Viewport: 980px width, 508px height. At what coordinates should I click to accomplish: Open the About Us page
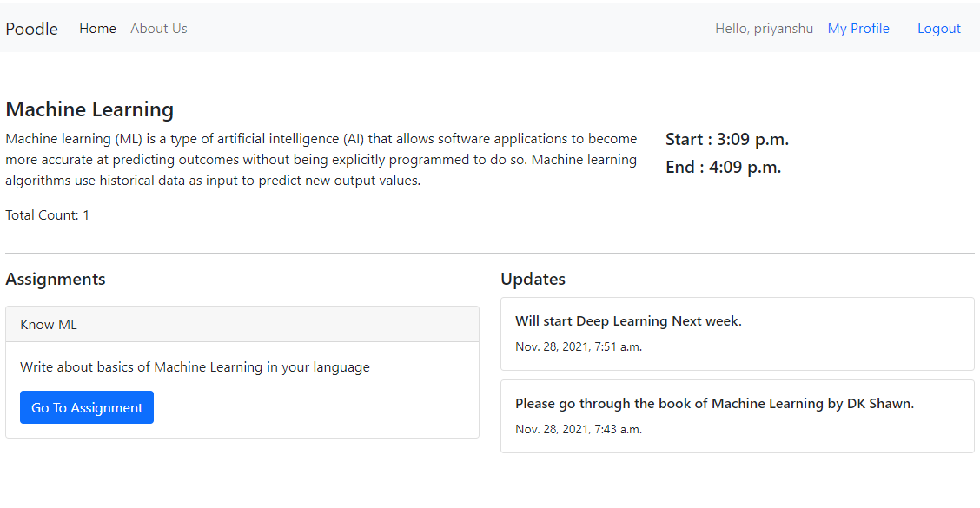(158, 28)
